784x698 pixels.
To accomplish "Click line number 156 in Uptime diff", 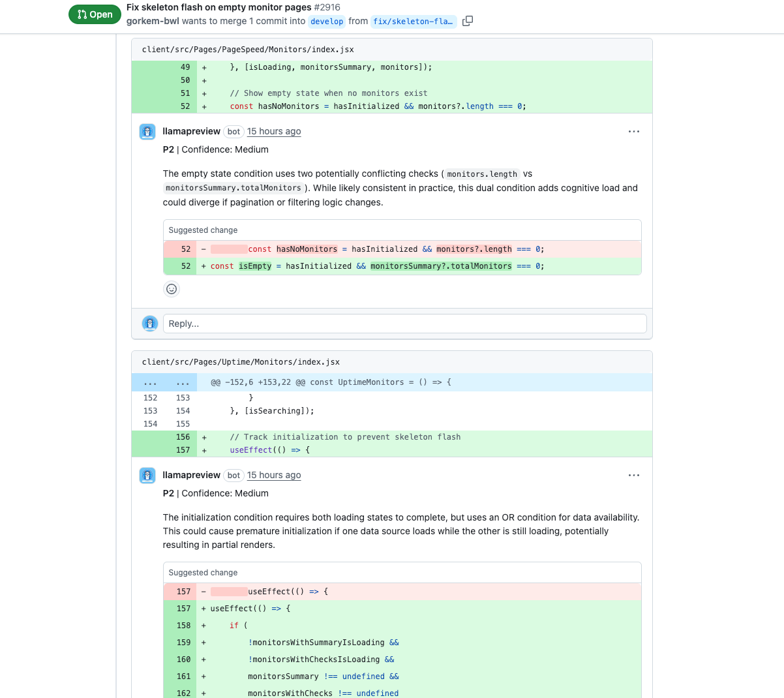I will tap(183, 437).
